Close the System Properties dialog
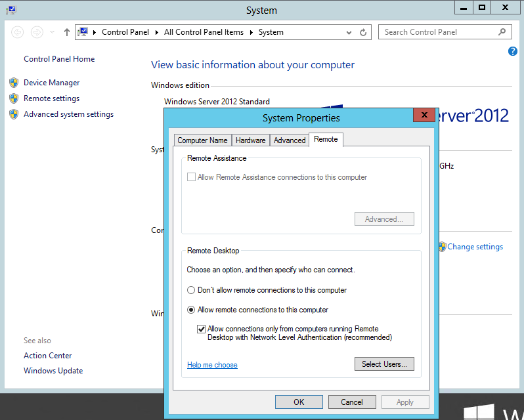524x420 pixels. (x=424, y=115)
